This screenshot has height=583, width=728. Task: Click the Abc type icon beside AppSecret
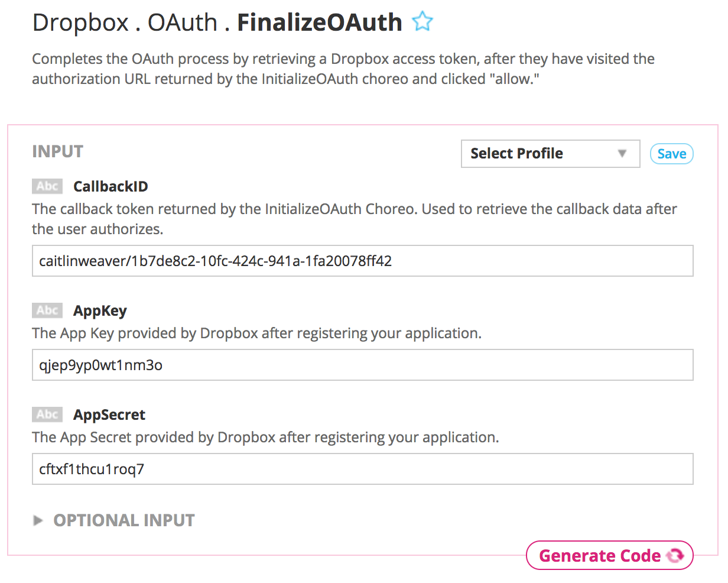[47, 414]
